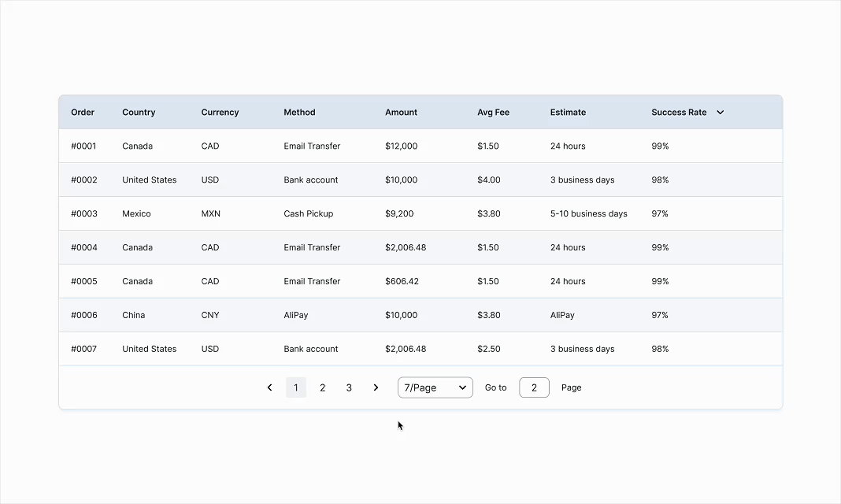Click the Amount column header
This screenshot has height=504, width=841.
point(401,112)
